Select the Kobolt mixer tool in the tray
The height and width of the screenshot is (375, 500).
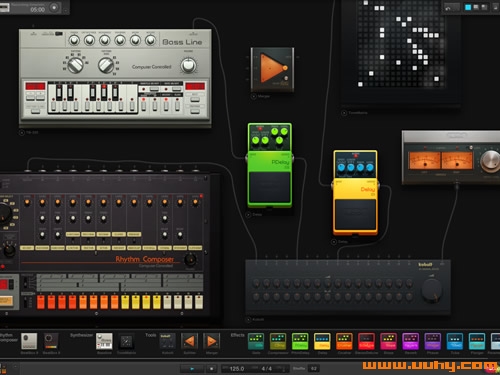click(x=167, y=341)
